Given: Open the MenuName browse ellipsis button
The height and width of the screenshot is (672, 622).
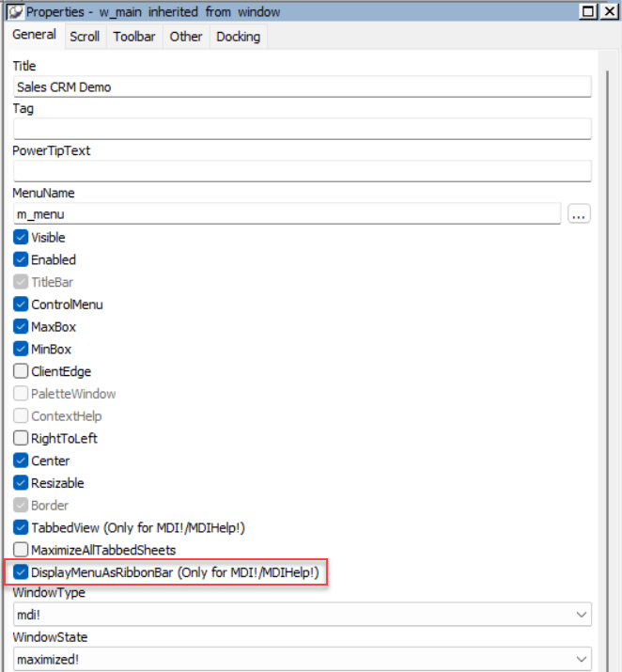Looking at the screenshot, I should [x=579, y=214].
